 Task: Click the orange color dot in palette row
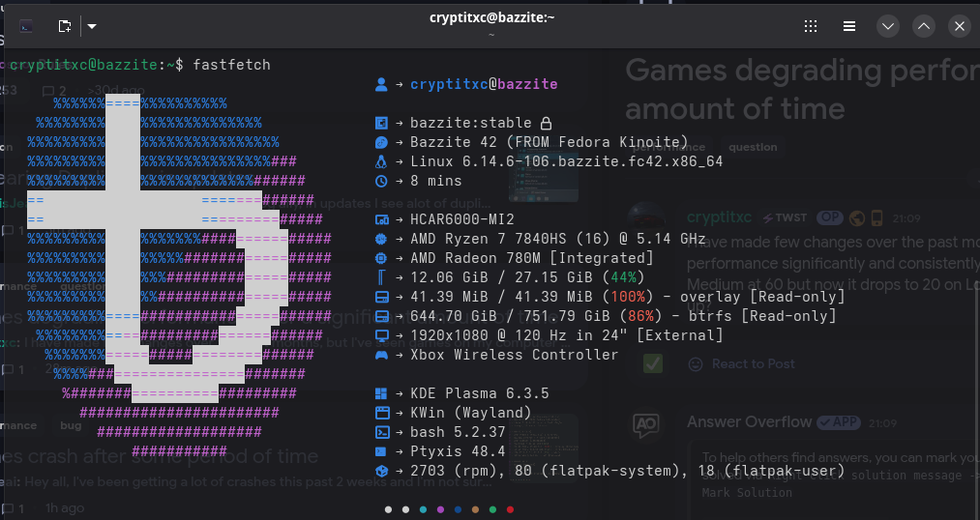tap(475, 510)
